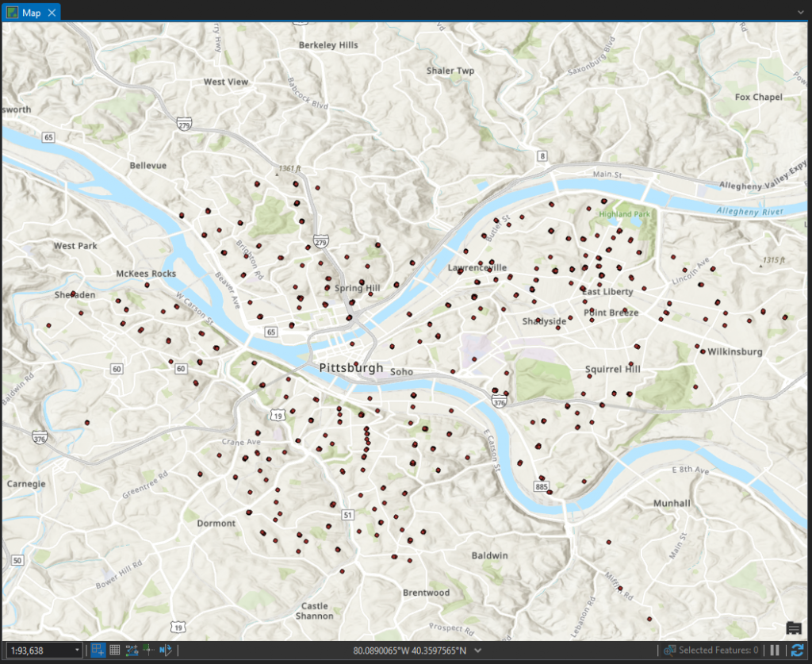Open the map scale dropdown

pyautogui.click(x=77, y=651)
